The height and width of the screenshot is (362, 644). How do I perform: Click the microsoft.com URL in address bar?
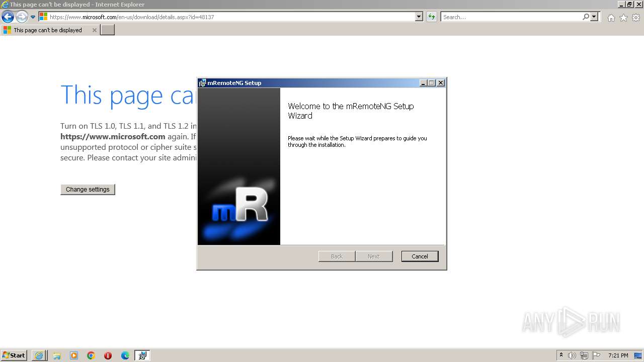click(132, 17)
